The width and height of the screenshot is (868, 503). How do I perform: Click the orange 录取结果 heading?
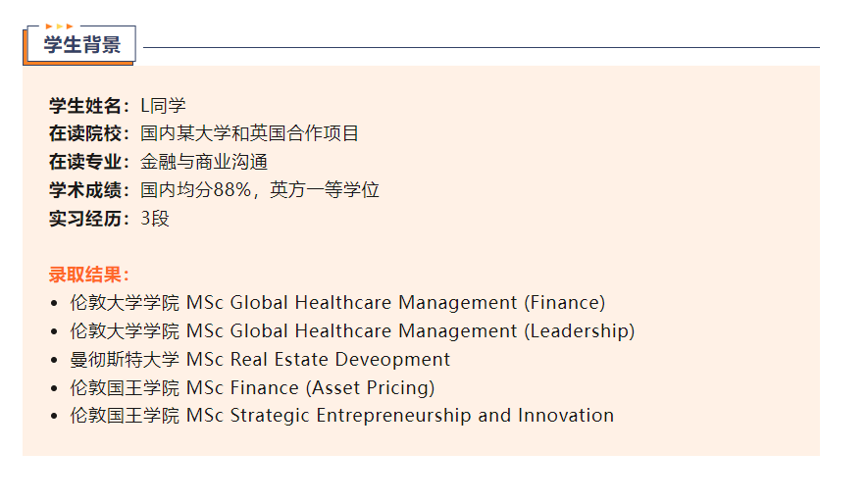pos(88,275)
